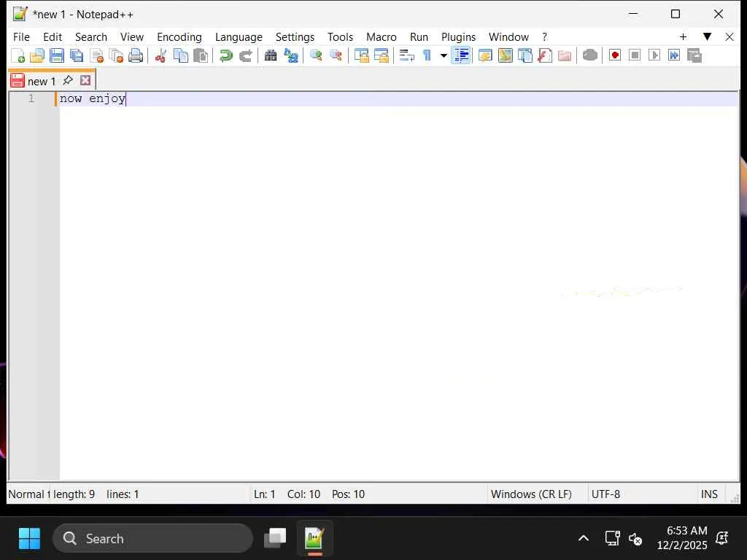Toggle the Document List panel icon

[525, 55]
